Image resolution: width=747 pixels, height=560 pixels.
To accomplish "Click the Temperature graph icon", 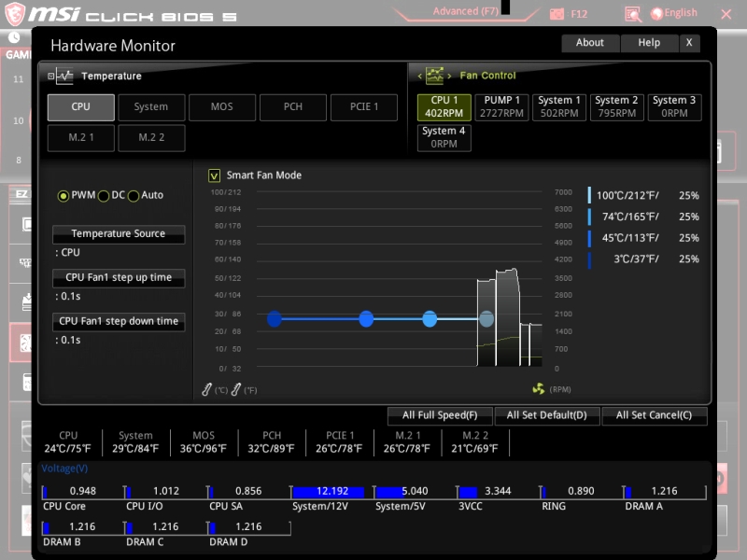I will point(64,77).
